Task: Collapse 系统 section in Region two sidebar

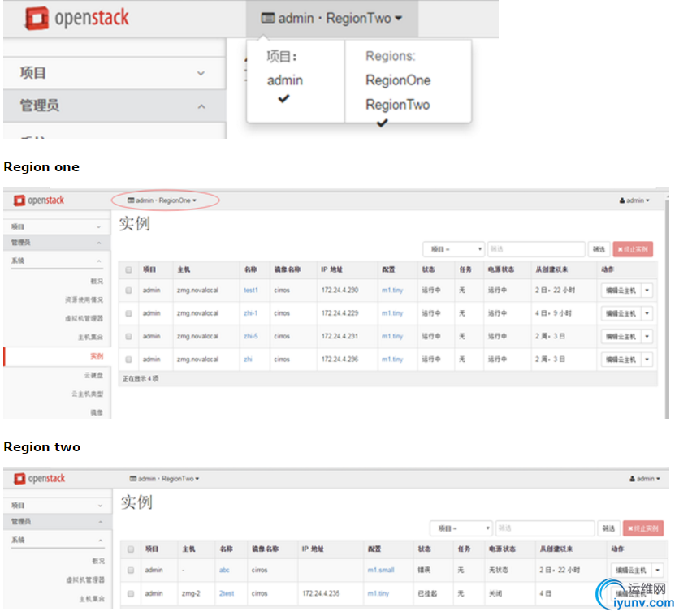Action: click(x=58, y=541)
